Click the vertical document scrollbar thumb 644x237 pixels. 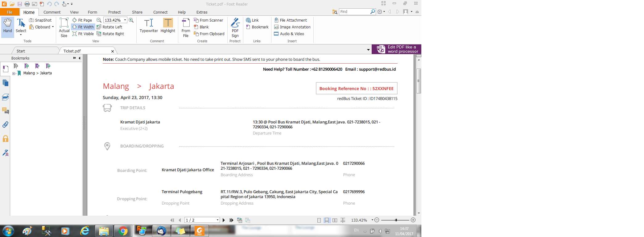(x=419, y=81)
